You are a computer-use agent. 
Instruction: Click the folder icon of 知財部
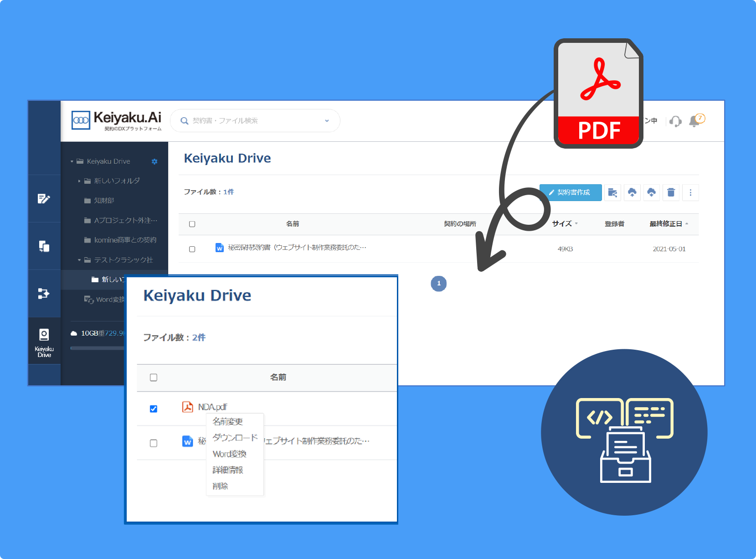click(87, 201)
